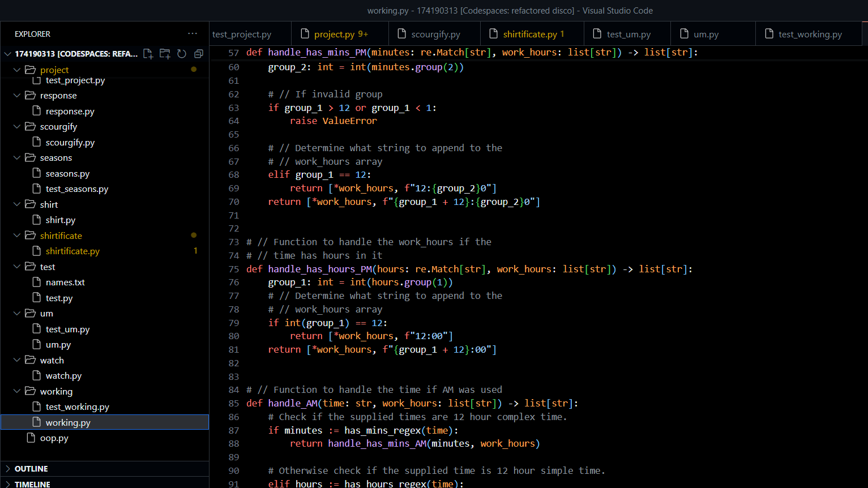Click the Collapse Folders icon in Explorer
The image size is (868, 488).
click(198, 54)
